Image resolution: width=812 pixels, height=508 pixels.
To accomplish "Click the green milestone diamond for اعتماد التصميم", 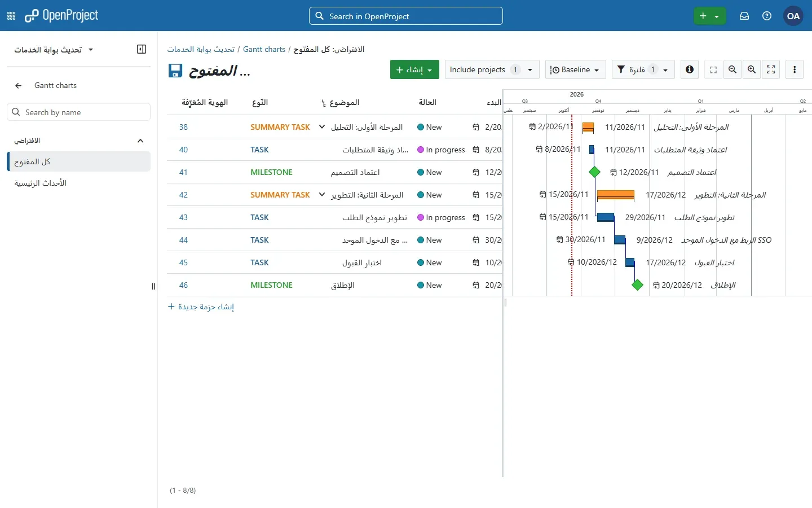I will tap(595, 172).
